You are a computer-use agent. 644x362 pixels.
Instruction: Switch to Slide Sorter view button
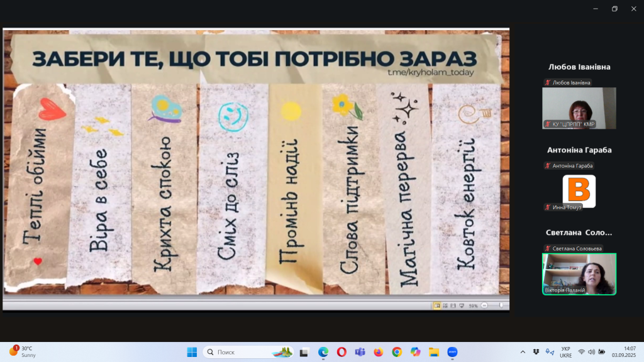coord(445,305)
